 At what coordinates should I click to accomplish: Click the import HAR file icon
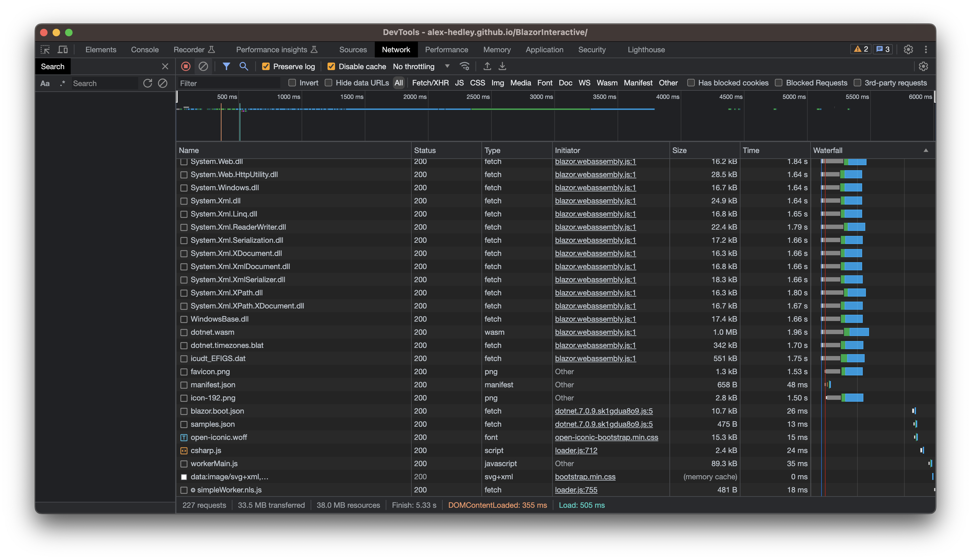coord(487,66)
